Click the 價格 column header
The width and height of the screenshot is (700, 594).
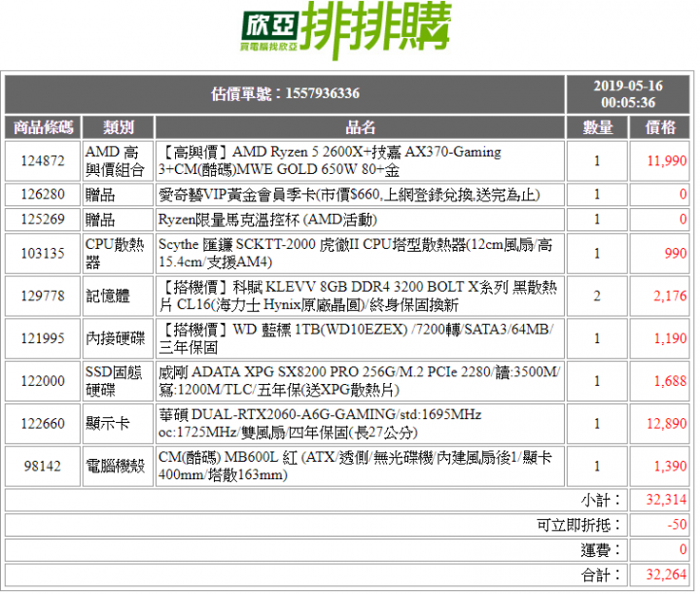click(660, 127)
